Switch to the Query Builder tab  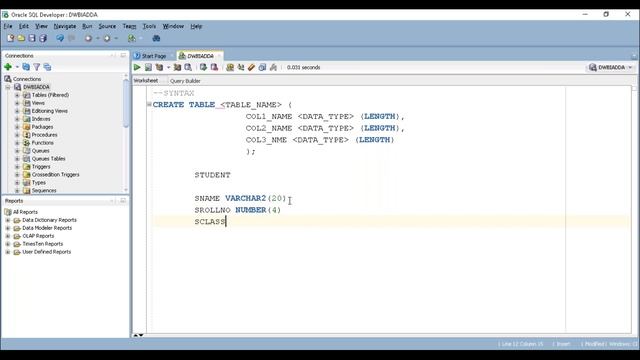tap(185, 81)
